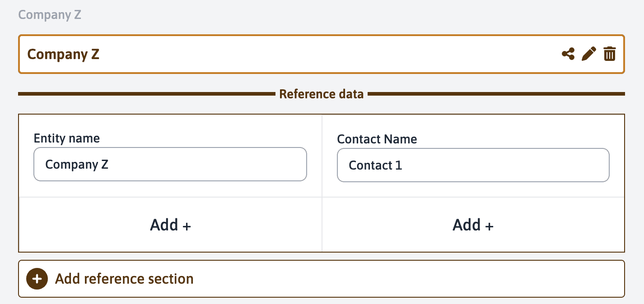Select the bold Company Z card title
644x304 pixels.
pos(63,54)
